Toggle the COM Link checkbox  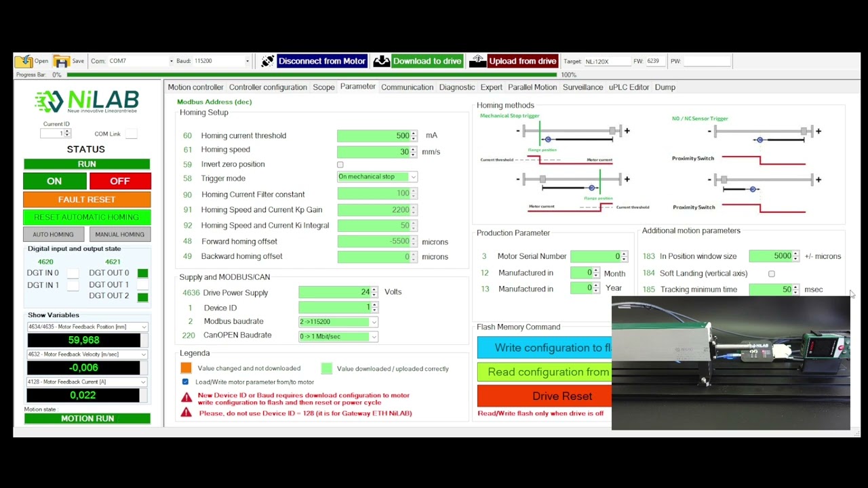[132, 134]
